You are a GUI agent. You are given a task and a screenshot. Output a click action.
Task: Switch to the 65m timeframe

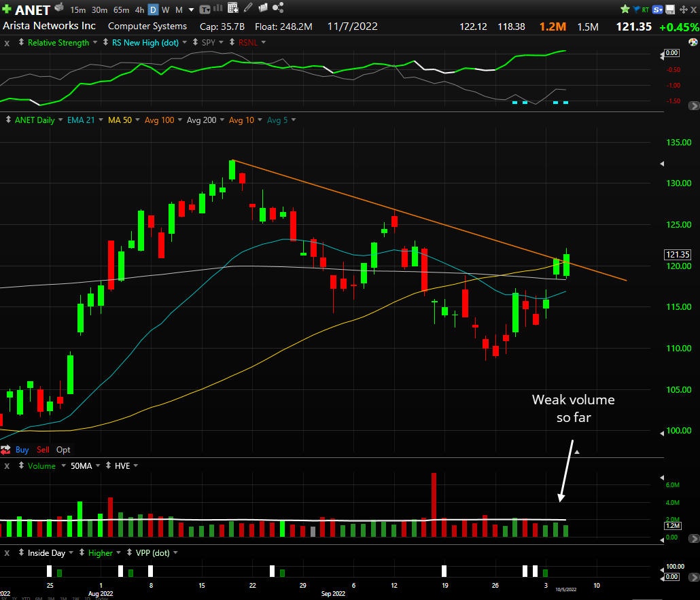click(121, 10)
